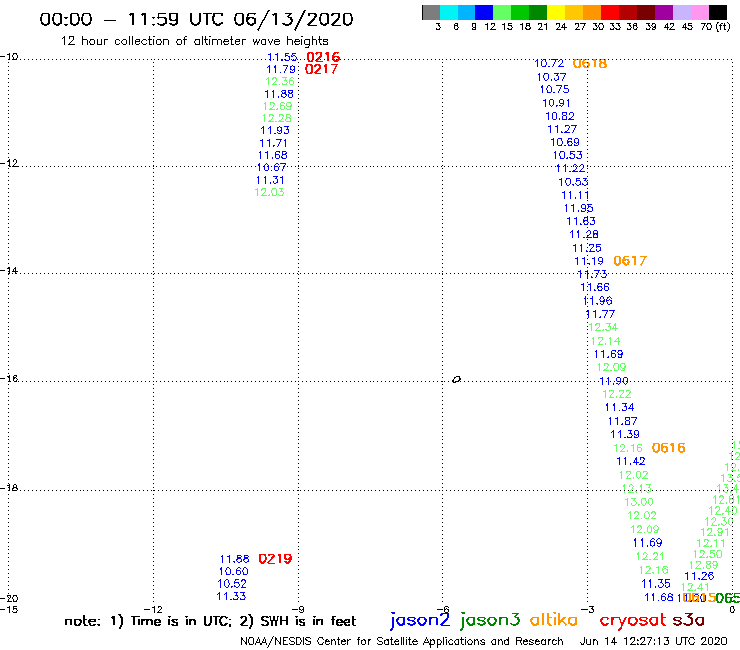Select the wave height value 11.79
Image resolution: width=740 pixels, height=650 pixels.
click(281, 69)
